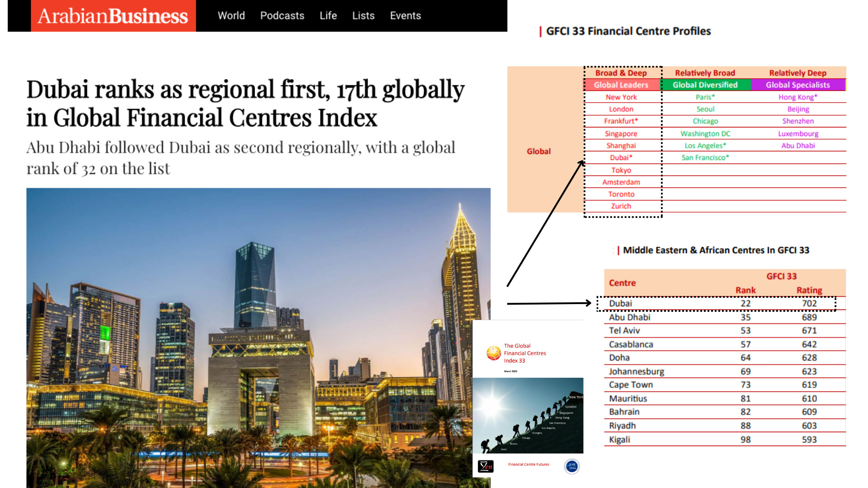Click the 'Centre' column header
Image resolution: width=868 pixels, height=488 pixels.
click(x=622, y=283)
